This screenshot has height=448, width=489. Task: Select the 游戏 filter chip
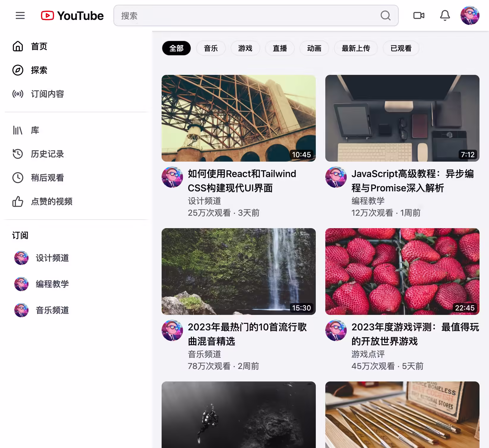click(245, 48)
